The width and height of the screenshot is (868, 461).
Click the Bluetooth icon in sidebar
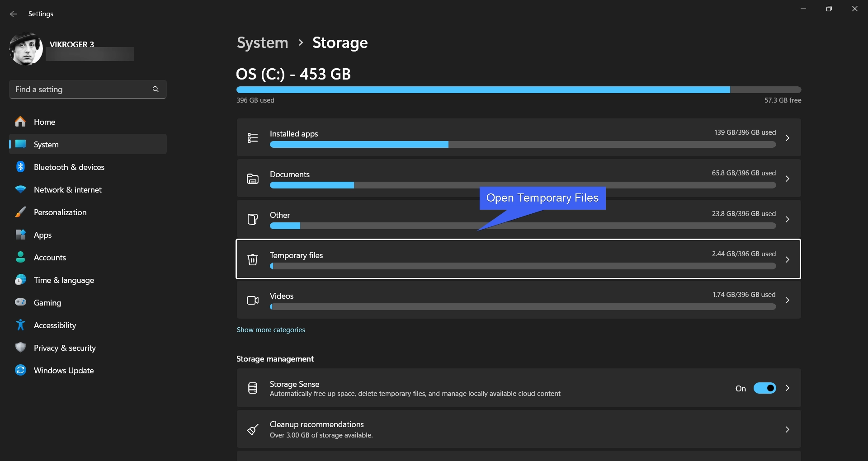coord(20,167)
